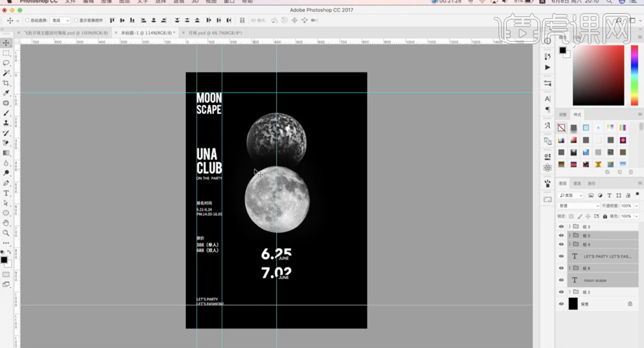Select the Zoom tool
Image resolution: width=644 pixels, height=348 pixels.
point(6,232)
